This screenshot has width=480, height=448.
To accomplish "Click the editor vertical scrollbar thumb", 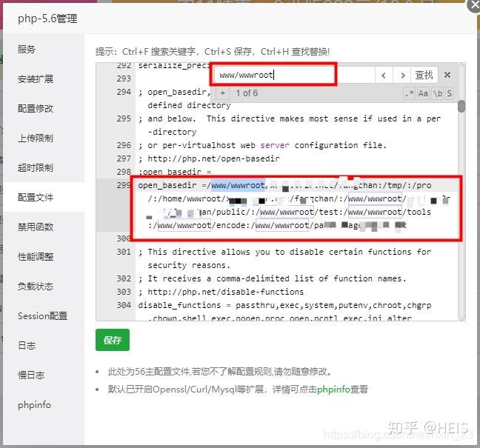I will 461,106.
